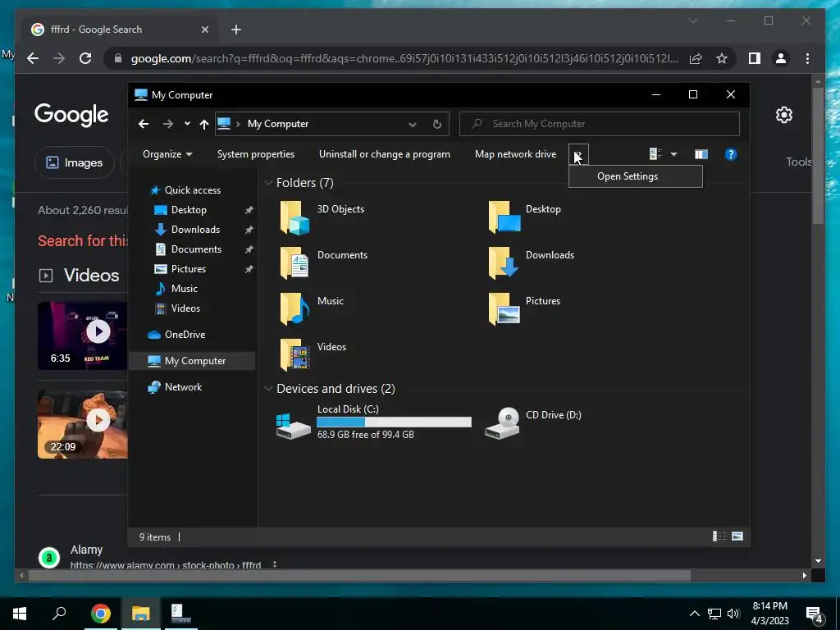Select Desktop in navigation pane
This screenshot has width=840, height=630.
tap(180, 210)
